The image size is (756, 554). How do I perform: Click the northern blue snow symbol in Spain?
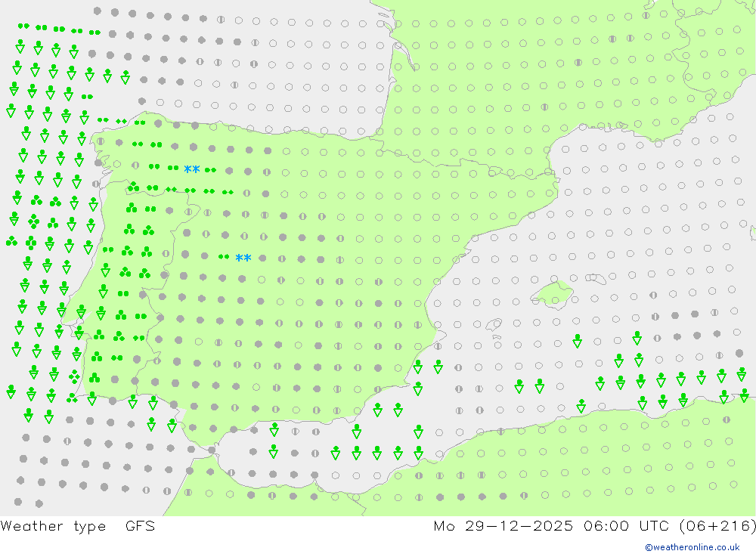tap(192, 169)
